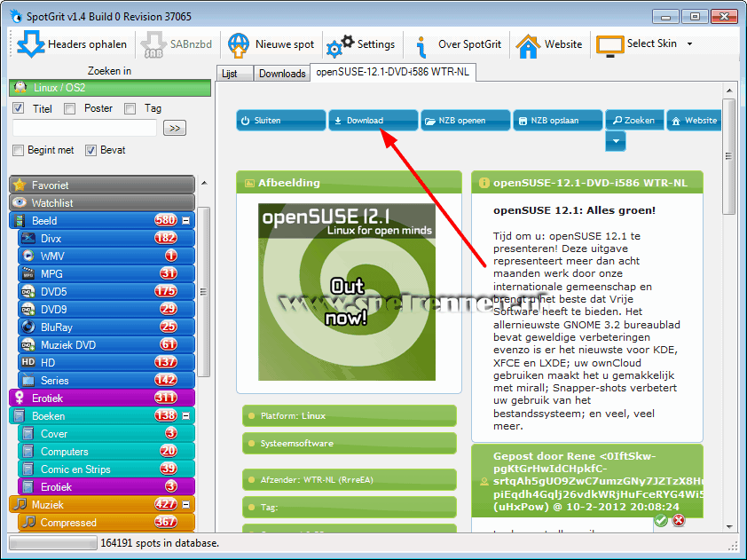This screenshot has width=747, height=560.
Task: Select the Cover books subcategory
Action: [106, 434]
